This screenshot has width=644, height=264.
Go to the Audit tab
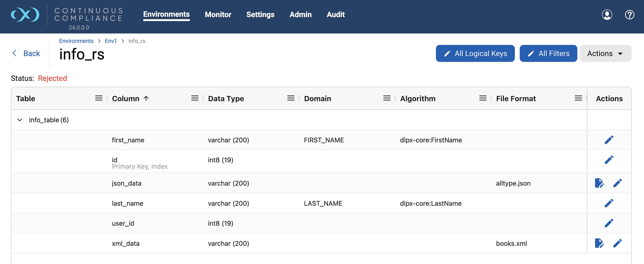pyautogui.click(x=336, y=14)
